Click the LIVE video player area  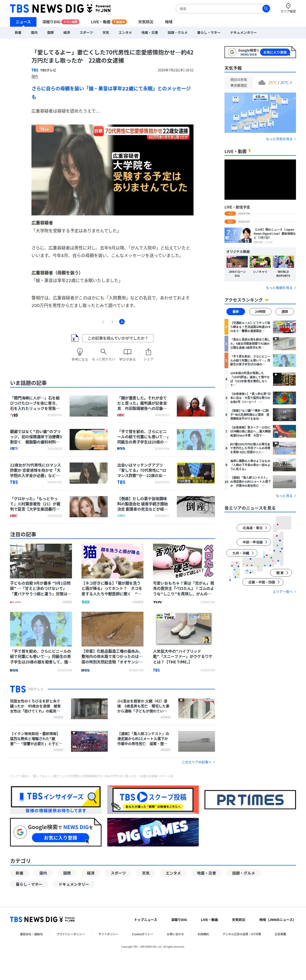click(260, 179)
